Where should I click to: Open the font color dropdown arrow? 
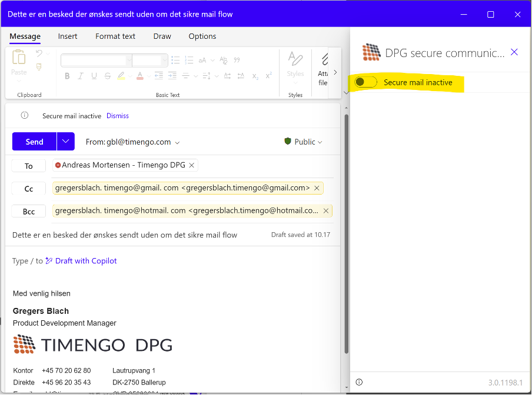point(149,76)
